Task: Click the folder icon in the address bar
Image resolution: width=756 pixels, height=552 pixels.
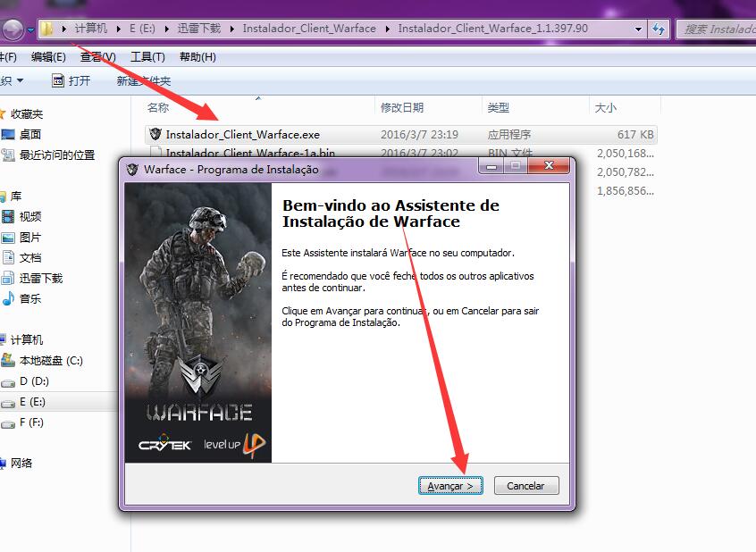Action: click(46, 29)
